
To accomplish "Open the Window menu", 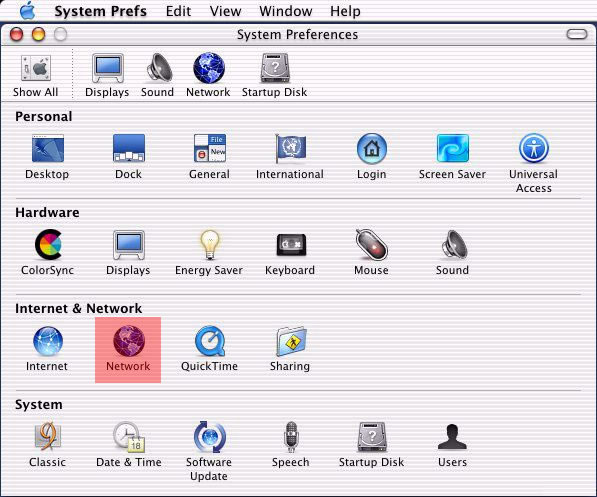I will (x=286, y=11).
